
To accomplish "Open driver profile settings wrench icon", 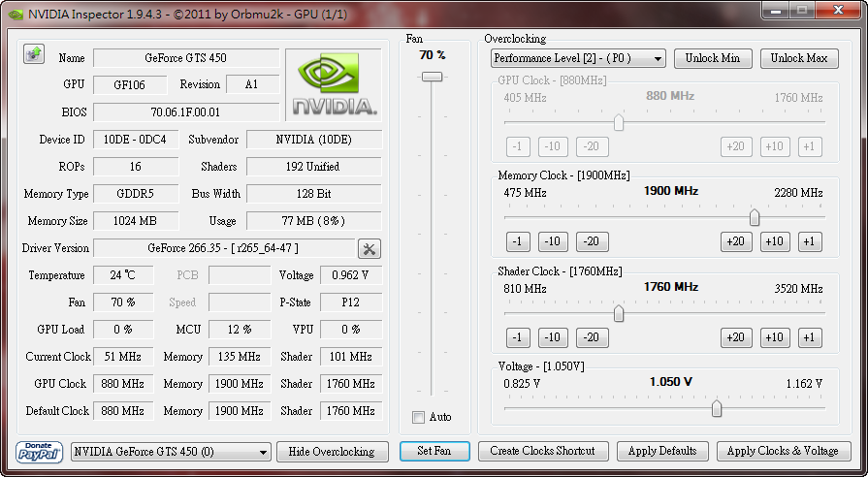I will 370,248.
